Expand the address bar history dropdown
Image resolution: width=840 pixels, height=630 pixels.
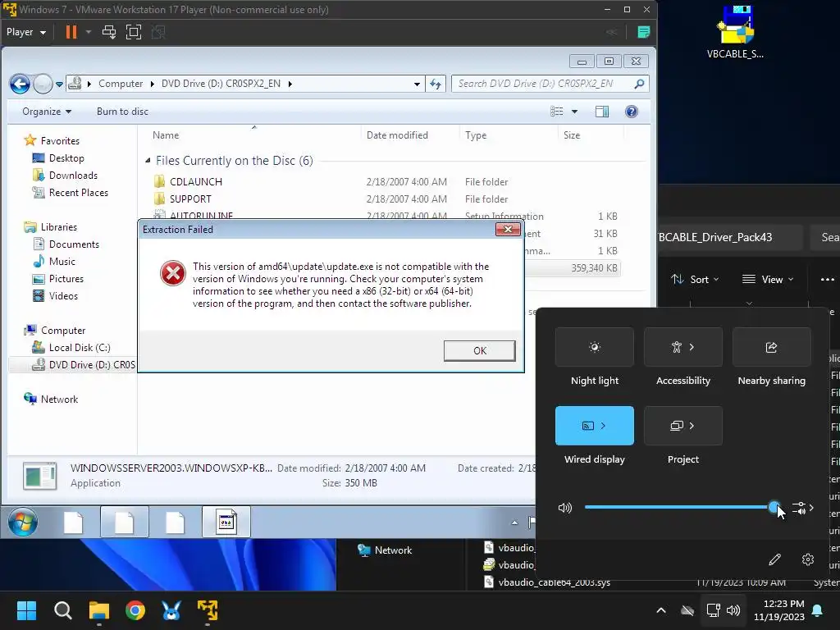[417, 84]
